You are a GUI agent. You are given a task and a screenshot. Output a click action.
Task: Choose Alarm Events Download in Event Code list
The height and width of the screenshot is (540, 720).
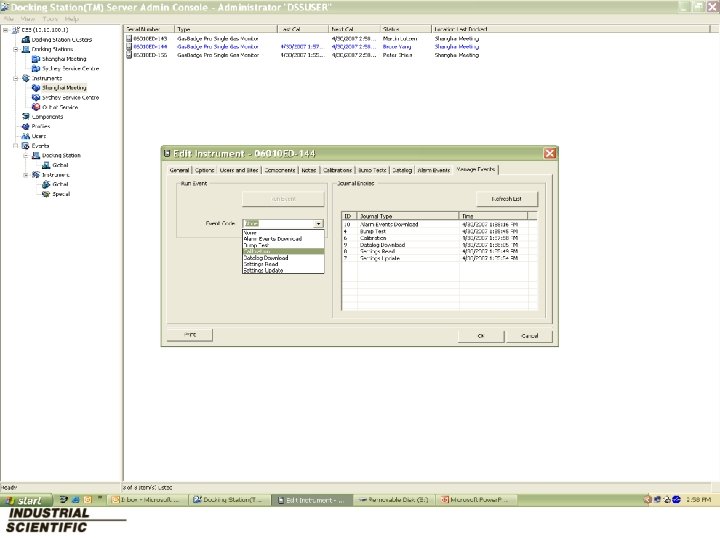[x=283, y=239]
